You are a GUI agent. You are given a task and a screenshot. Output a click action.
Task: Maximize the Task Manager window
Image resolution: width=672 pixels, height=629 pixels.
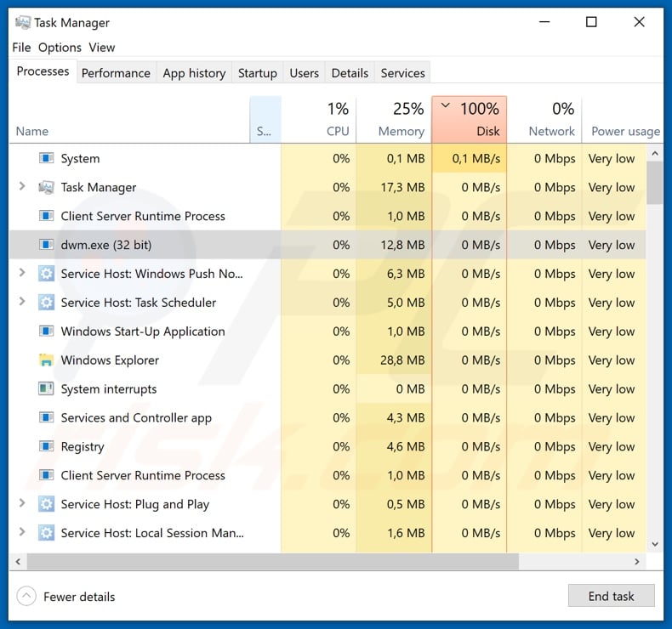coord(591,22)
